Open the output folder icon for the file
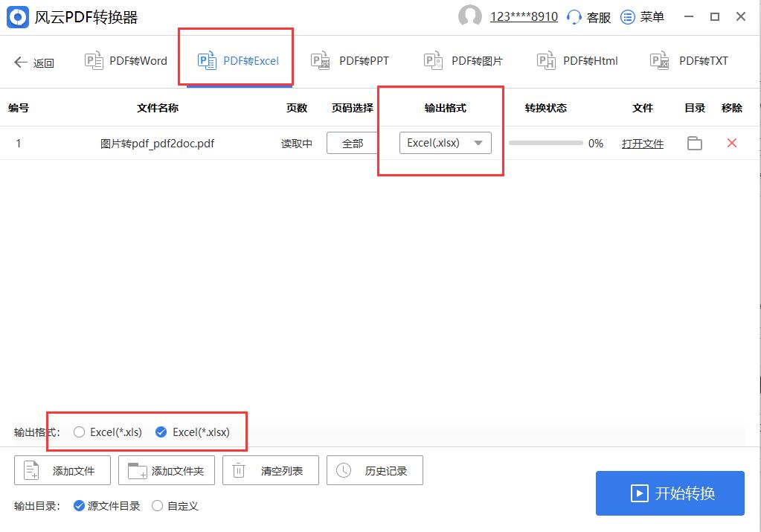The width and height of the screenshot is (761, 532). click(694, 144)
